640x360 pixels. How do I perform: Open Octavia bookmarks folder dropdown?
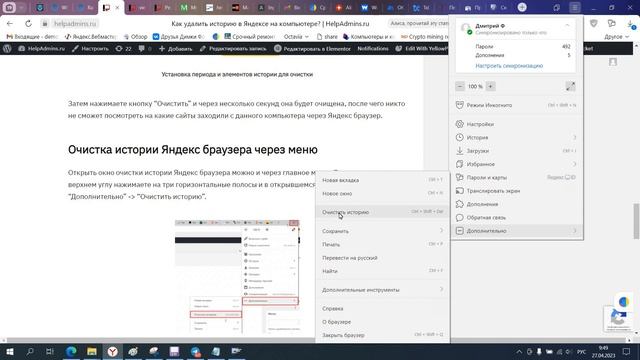296,37
